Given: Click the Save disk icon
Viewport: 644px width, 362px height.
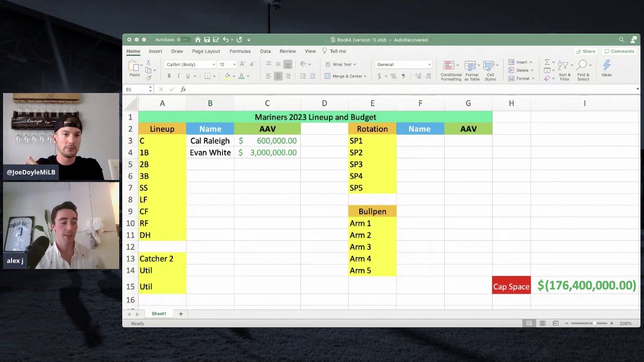Looking at the screenshot, I should tap(207, 40).
